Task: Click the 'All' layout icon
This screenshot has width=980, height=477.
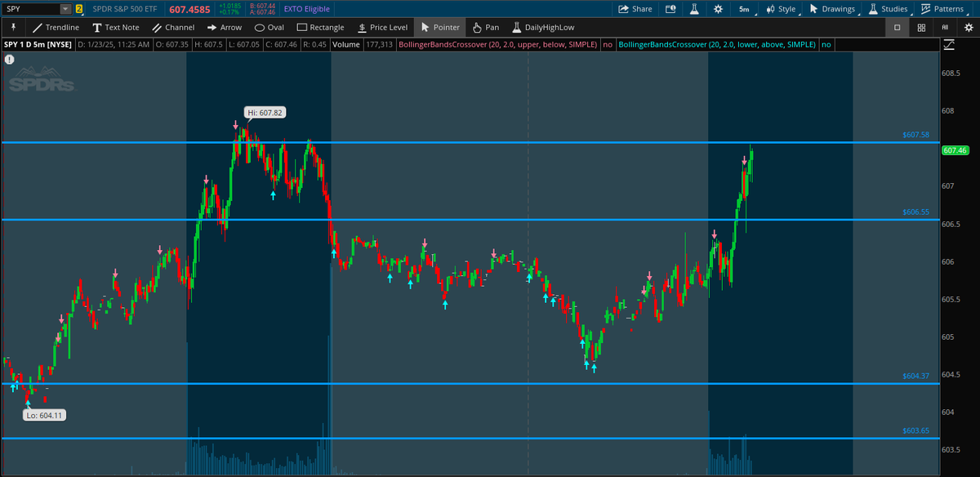Action: pyautogui.click(x=945, y=27)
